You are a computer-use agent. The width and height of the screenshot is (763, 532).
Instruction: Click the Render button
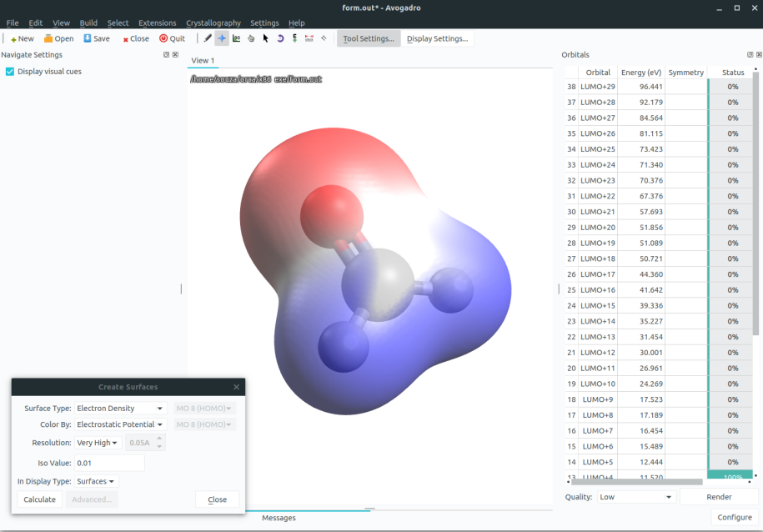(719, 497)
